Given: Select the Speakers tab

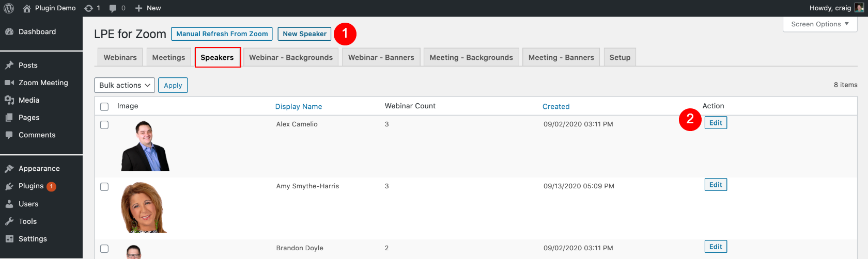Looking at the screenshot, I should tap(218, 57).
